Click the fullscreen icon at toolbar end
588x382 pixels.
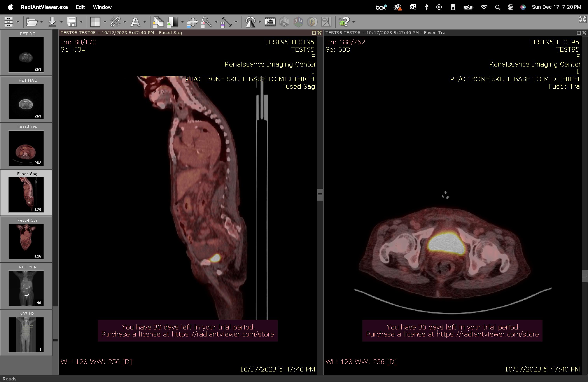[582, 19]
